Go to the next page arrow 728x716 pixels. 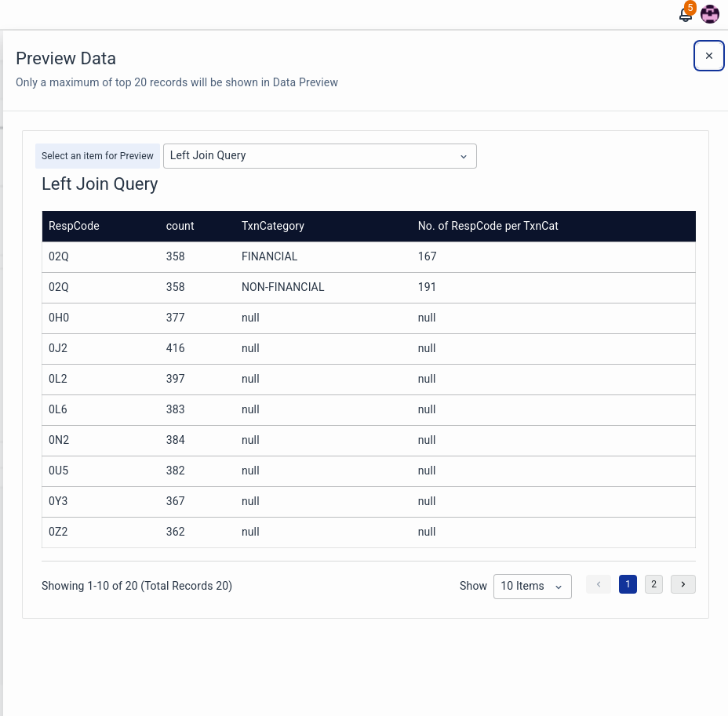pyautogui.click(x=683, y=584)
